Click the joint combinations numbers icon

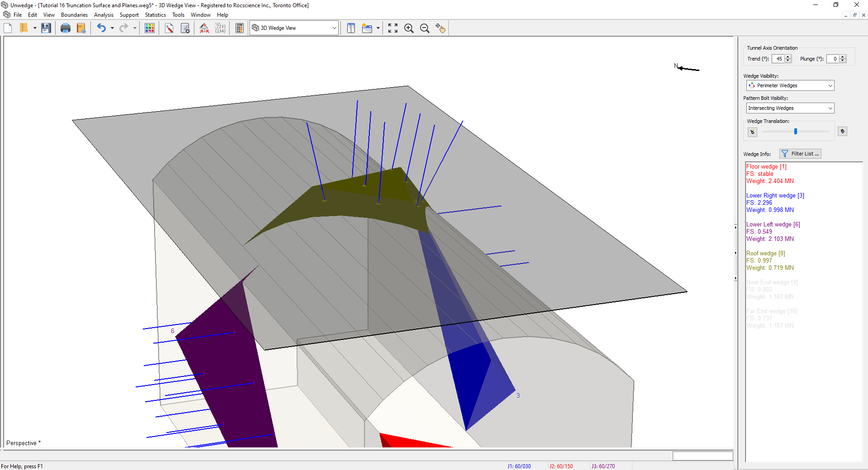[x=220, y=28]
